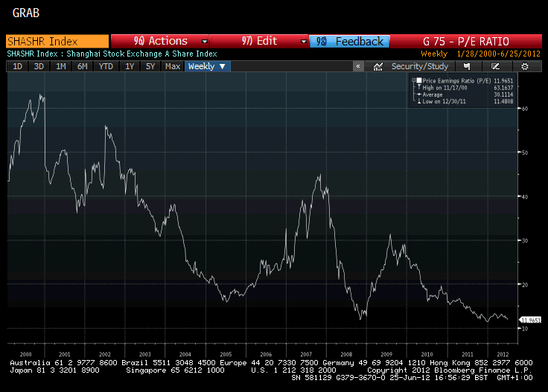The height and width of the screenshot is (392, 548).
Task: Click the High marker icon in legend
Action: coord(419,87)
